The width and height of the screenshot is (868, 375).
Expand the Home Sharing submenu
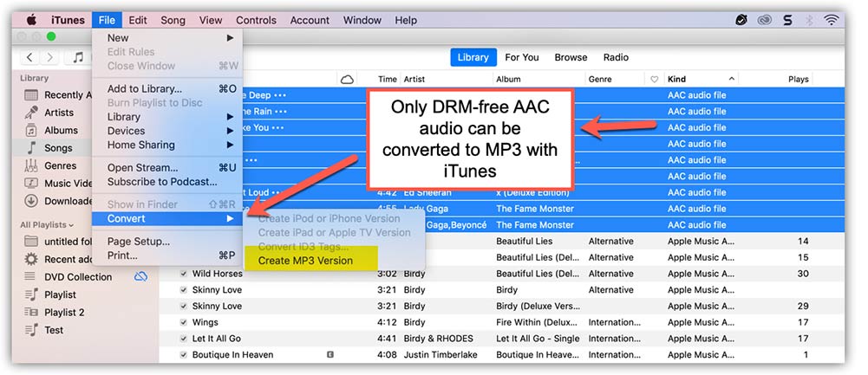167,145
